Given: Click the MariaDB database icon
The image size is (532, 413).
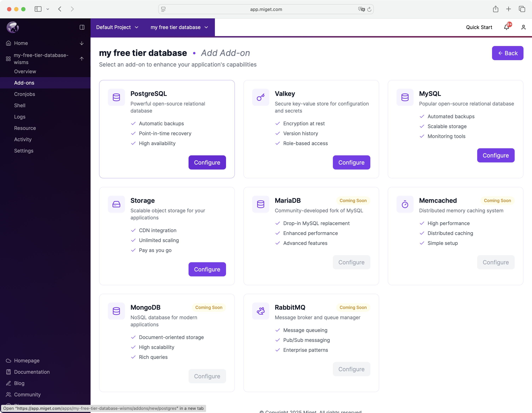Looking at the screenshot, I should click(261, 204).
